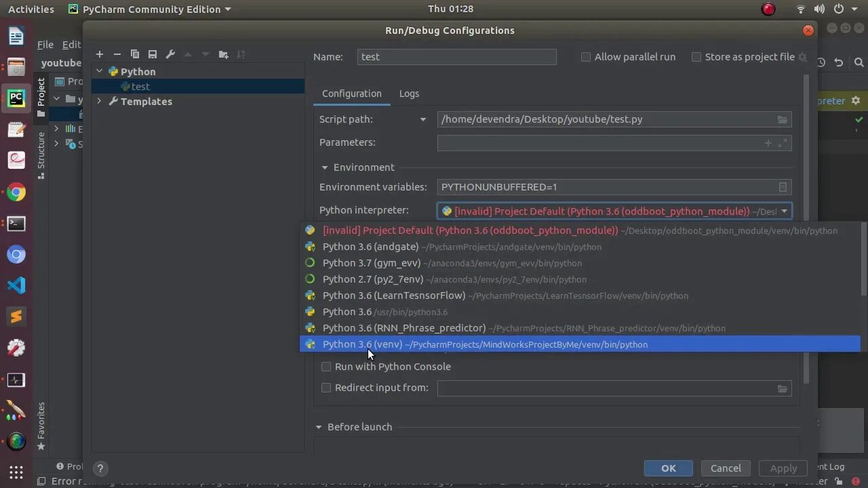Screen dimensions: 868x488
Task: Browse for redirect input file
Action: 783,388
